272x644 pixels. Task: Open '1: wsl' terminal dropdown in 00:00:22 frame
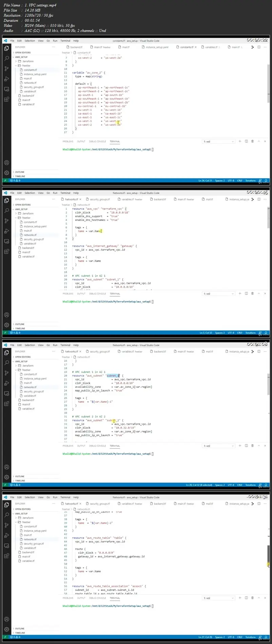pyautogui.click(x=218, y=141)
